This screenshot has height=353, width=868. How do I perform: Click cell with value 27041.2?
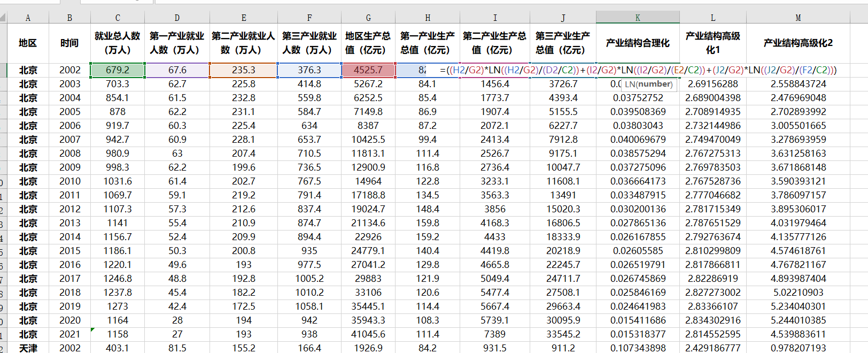pyautogui.click(x=368, y=265)
